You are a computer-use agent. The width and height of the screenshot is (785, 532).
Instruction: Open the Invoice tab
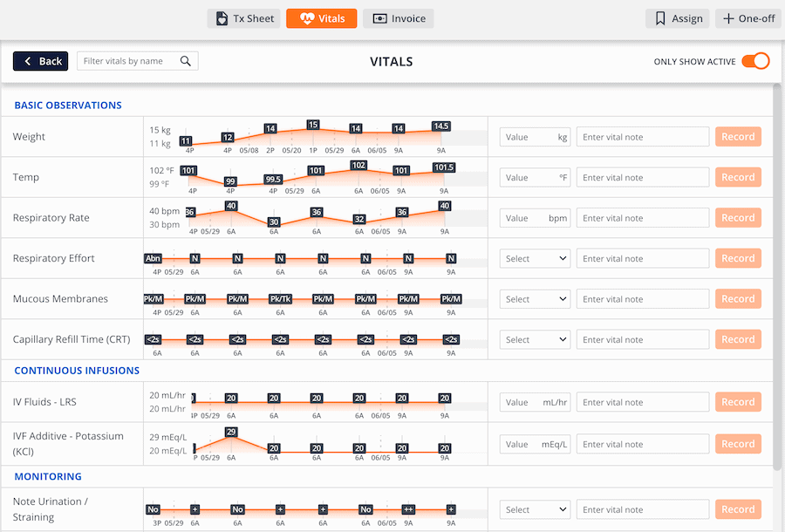399,18
